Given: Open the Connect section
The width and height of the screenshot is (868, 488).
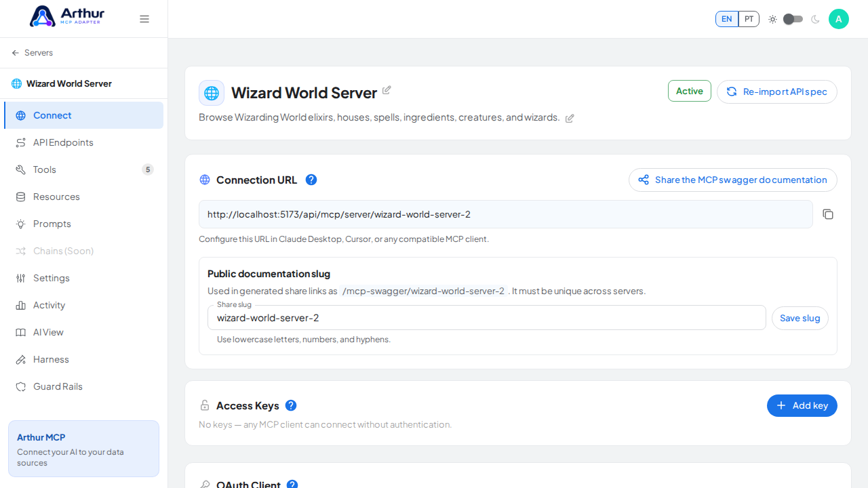Looking at the screenshot, I should coord(84,115).
